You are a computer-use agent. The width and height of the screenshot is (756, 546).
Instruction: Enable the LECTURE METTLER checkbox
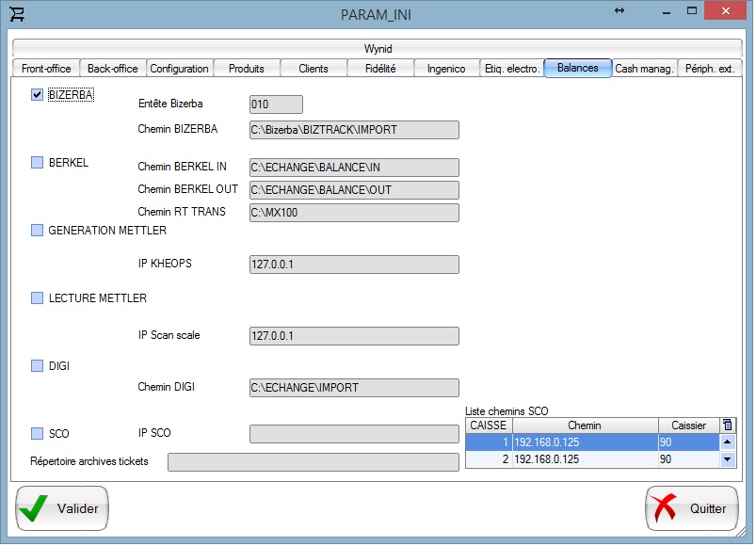[38, 298]
